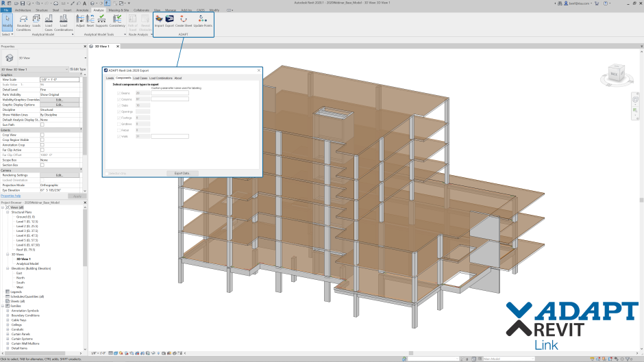Image resolution: width=644 pixels, height=362 pixels.
Task: Open the Create Sheet tool
Action: [183, 21]
